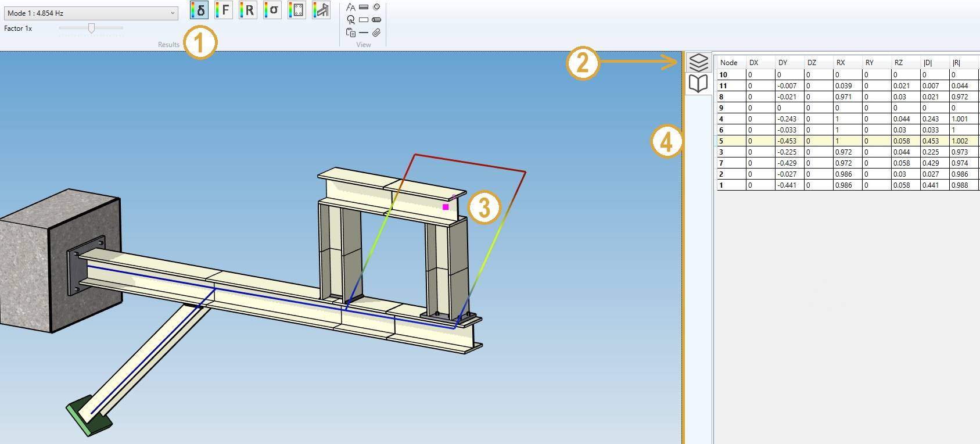
Task: Select node 3 row
Action: (848, 152)
